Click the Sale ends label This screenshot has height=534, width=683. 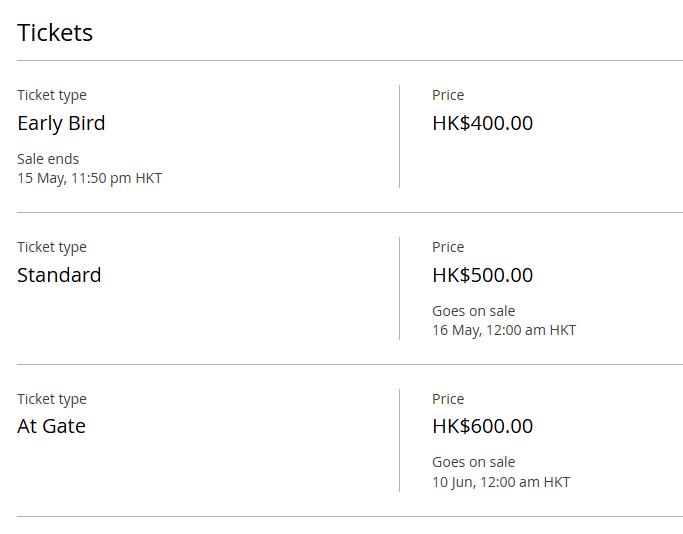[x=48, y=158]
